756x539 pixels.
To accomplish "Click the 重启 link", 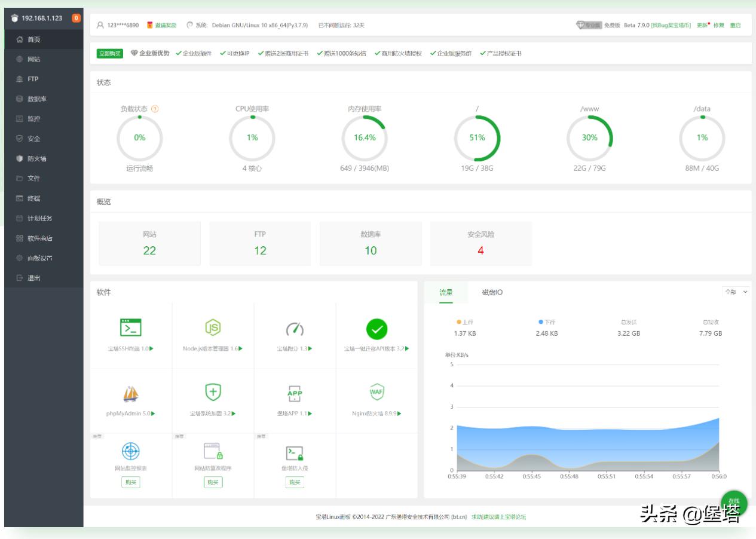I will click(736, 25).
